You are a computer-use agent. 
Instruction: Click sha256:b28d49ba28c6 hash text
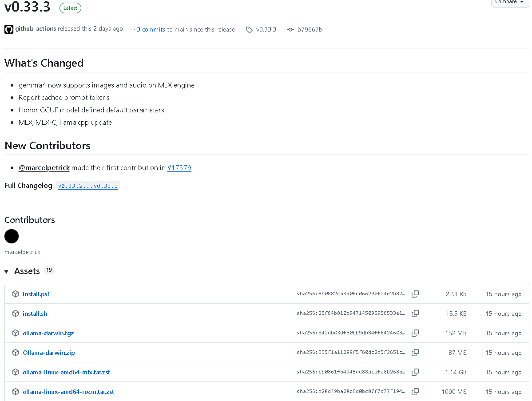(x=351, y=392)
